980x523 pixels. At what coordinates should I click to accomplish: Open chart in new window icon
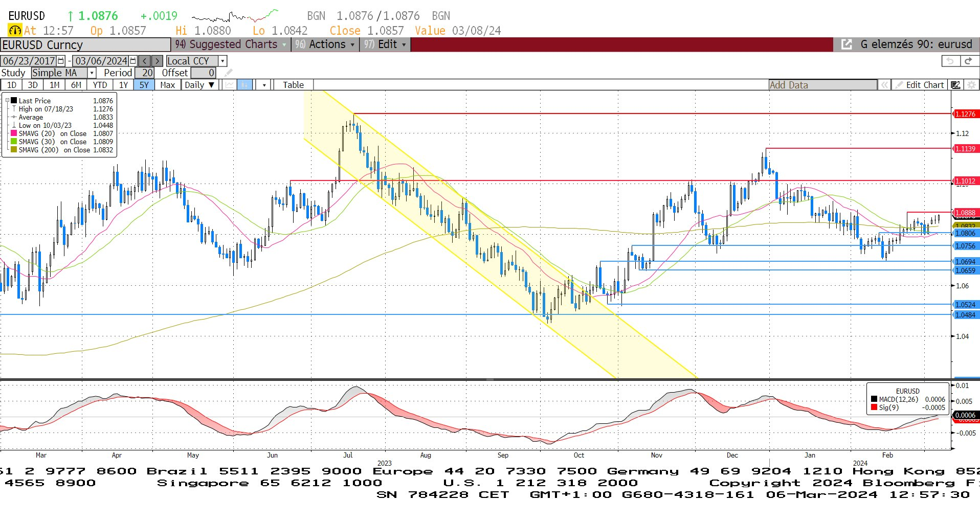[x=847, y=44]
